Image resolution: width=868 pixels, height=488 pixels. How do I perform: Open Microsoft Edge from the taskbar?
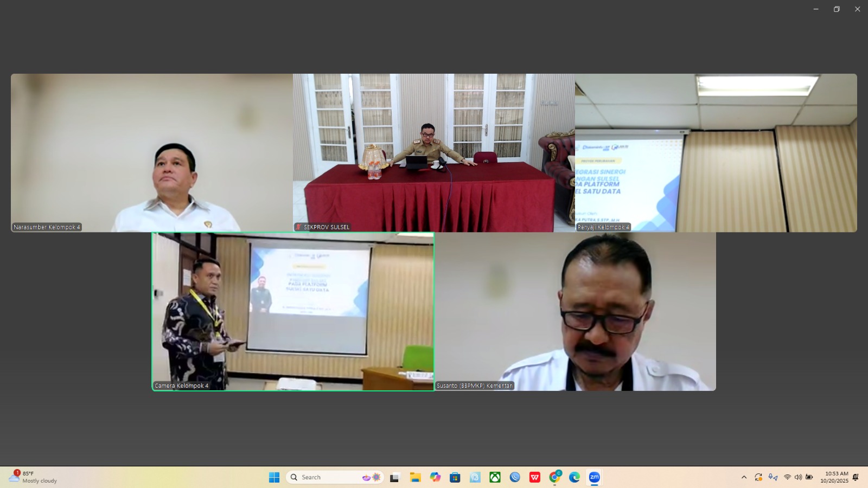575,477
